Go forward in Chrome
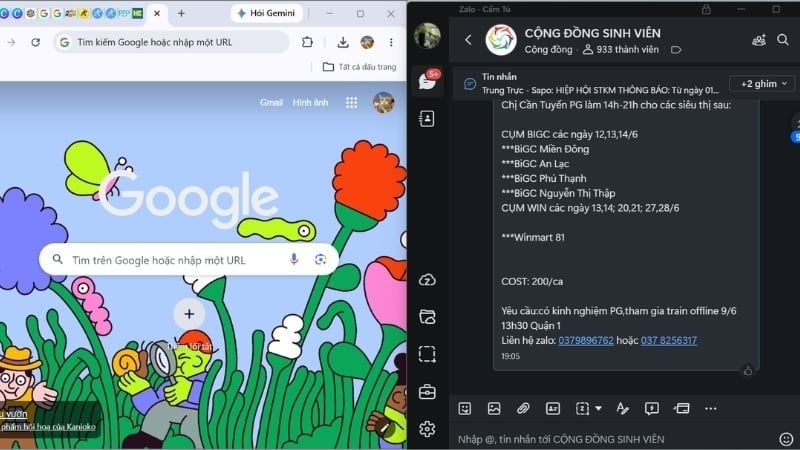Image resolution: width=800 pixels, height=450 pixels. [x=11, y=42]
